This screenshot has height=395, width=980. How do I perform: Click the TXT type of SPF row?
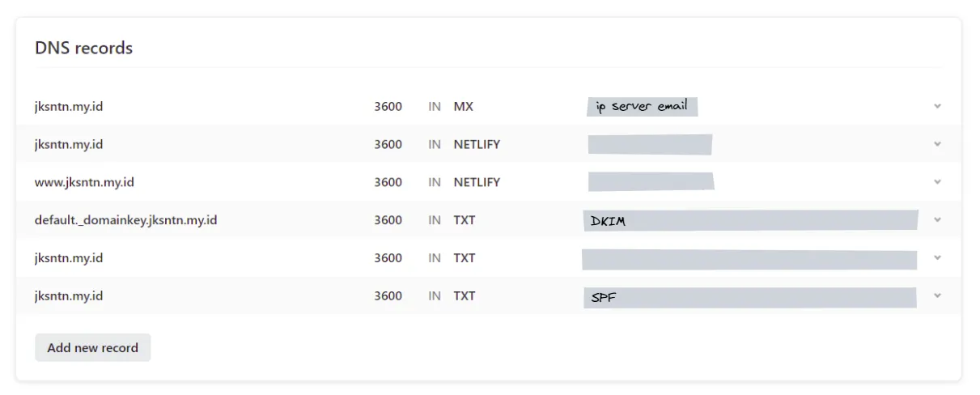(465, 296)
